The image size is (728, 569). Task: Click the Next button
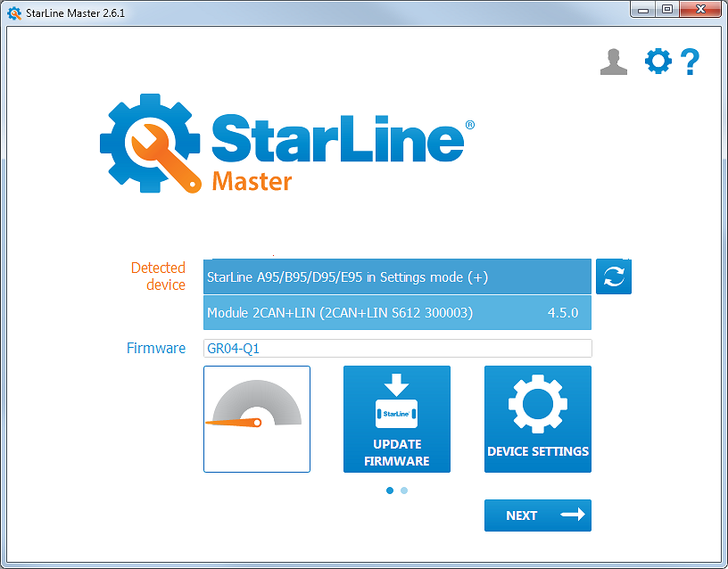pos(538,515)
